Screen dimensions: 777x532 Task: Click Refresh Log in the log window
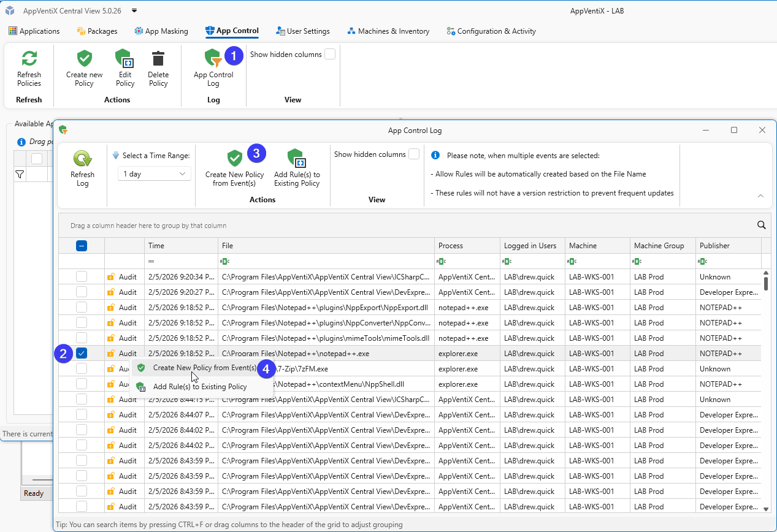pyautogui.click(x=82, y=159)
